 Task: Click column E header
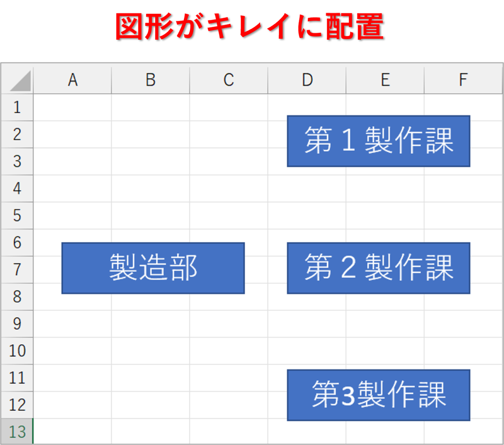click(x=385, y=80)
